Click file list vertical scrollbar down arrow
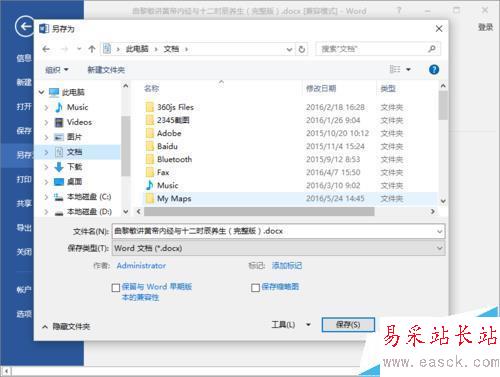 click(443, 201)
